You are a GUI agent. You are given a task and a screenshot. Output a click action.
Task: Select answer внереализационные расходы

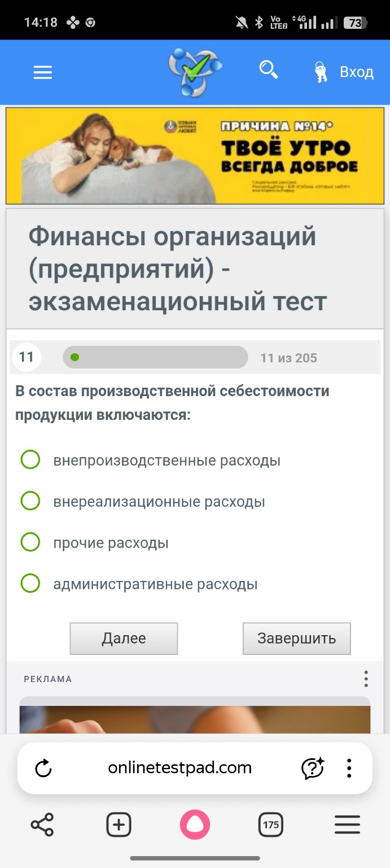[30, 501]
